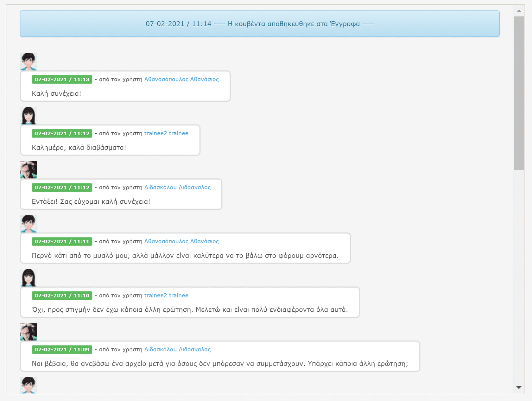Click the green 07-02-2021 / 11:13 timestamp badge
532x401 pixels.
(x=62, y=80)
